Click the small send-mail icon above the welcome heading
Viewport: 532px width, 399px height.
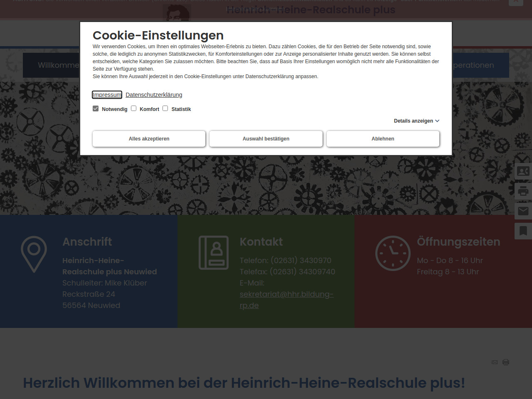[494, 362]
